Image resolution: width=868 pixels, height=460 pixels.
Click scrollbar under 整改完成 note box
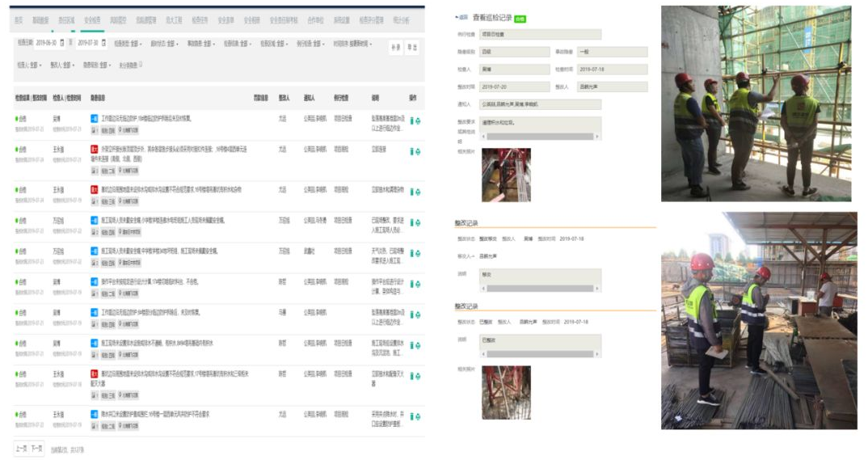click(540, 353)
